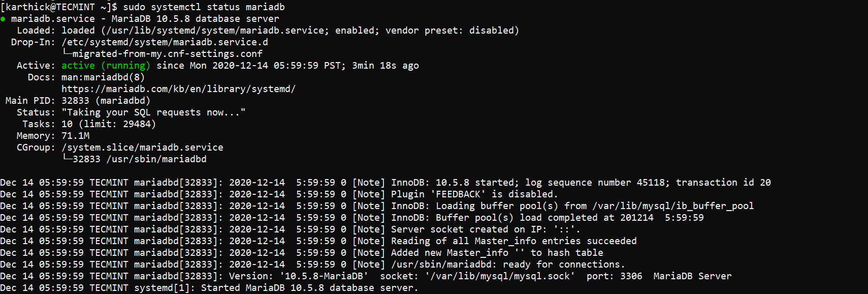Viewport: 868px width, 294px height.
Task: Select the CGroup path /system.slice/mariadb.service
Action: (142, 148)
